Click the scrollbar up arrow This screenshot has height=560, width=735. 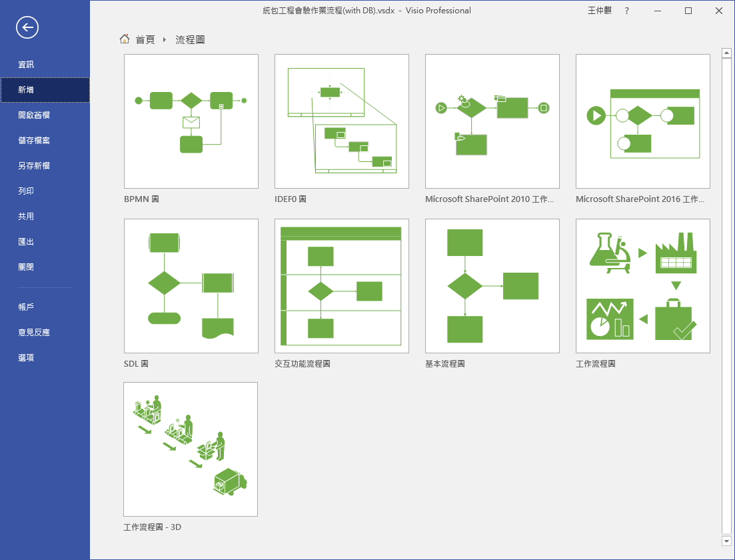pyautogui.click(x=726, y=53)
